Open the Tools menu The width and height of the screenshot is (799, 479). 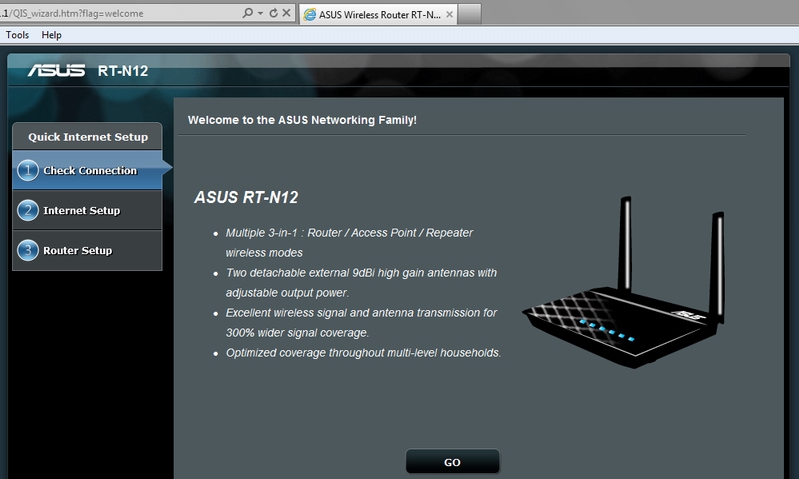[x=17, y=35]
